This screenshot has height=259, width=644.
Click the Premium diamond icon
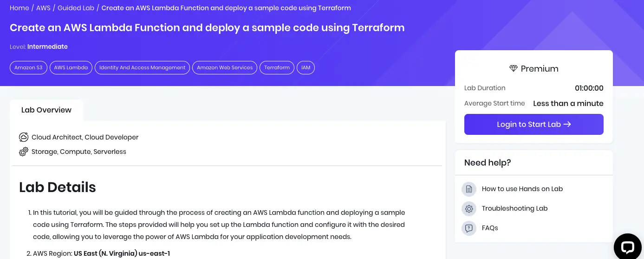(x=514, y=68)
